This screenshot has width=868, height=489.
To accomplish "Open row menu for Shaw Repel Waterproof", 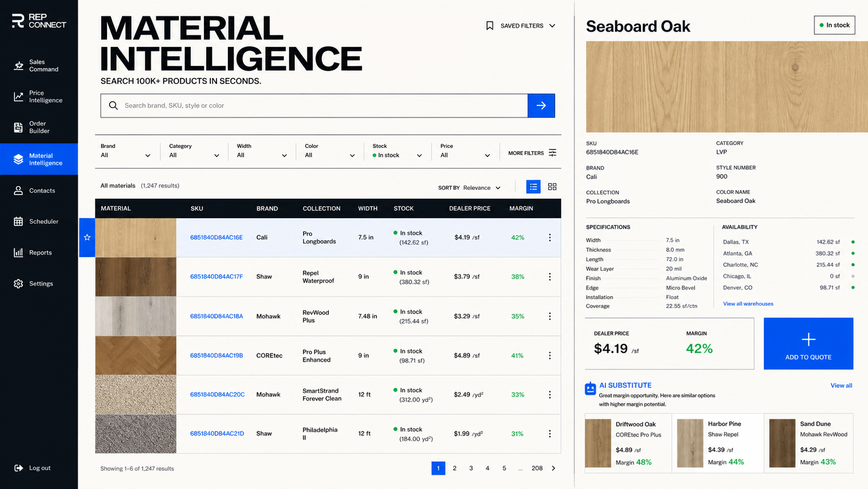I will coord(550,277).
